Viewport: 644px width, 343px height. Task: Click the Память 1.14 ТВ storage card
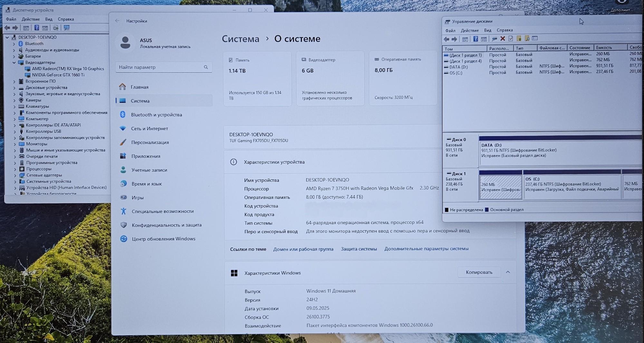click(x=257, y=78)
